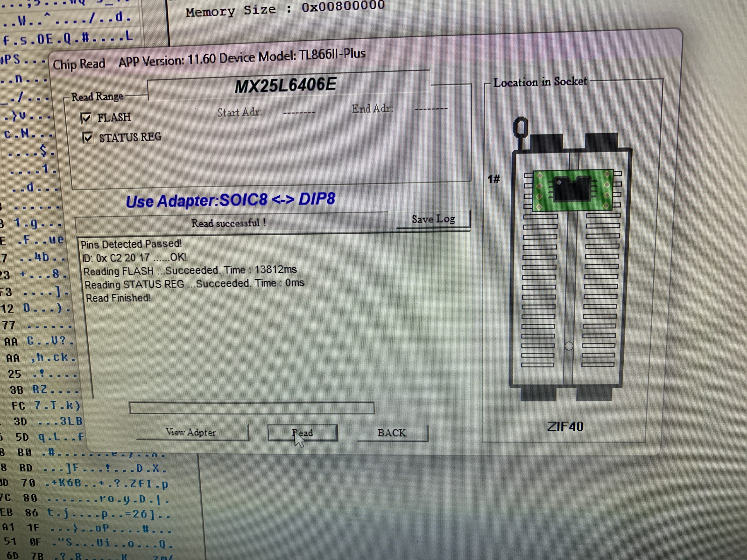This screenshot has height=560, width=747.
Task: Click the Save Log button
Action: (x=433, y=219)
